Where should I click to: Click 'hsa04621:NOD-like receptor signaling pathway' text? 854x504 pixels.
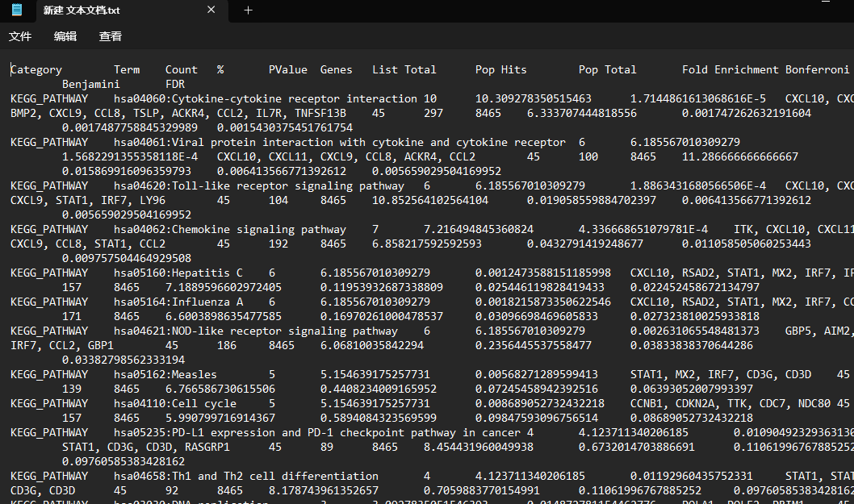click(256, 331)
